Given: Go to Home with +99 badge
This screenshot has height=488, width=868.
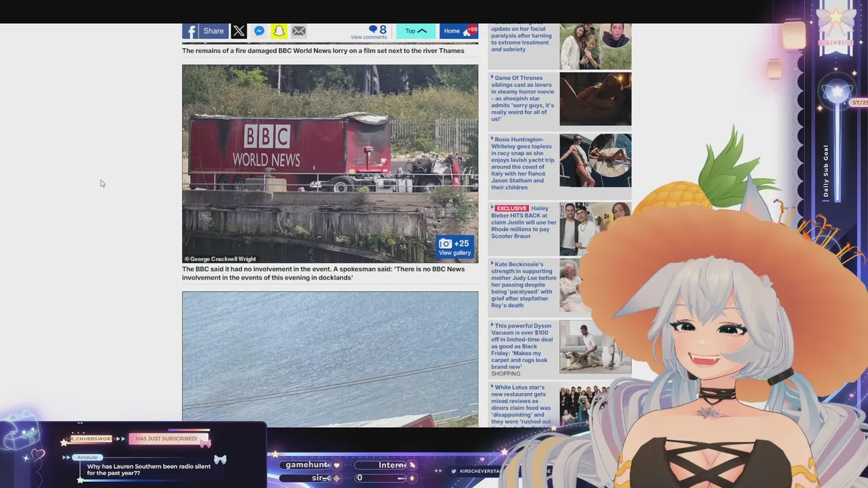Looking at the screenshot, I should point(459,31).
